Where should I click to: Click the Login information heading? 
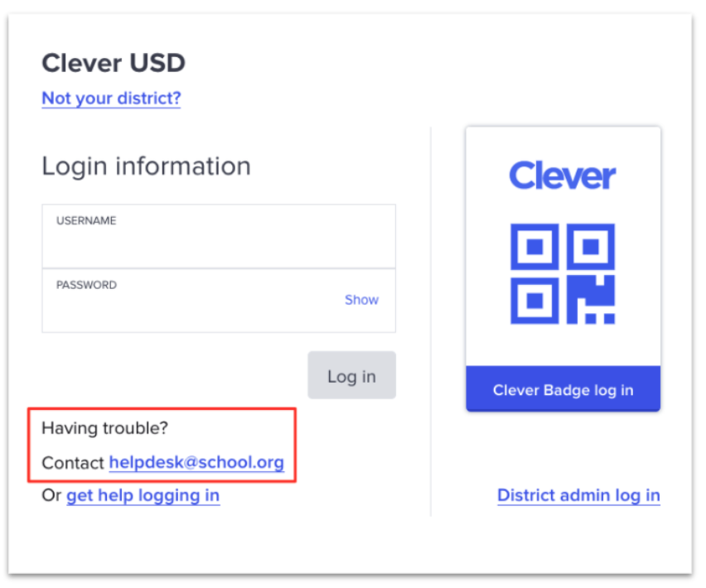(147, 166)
